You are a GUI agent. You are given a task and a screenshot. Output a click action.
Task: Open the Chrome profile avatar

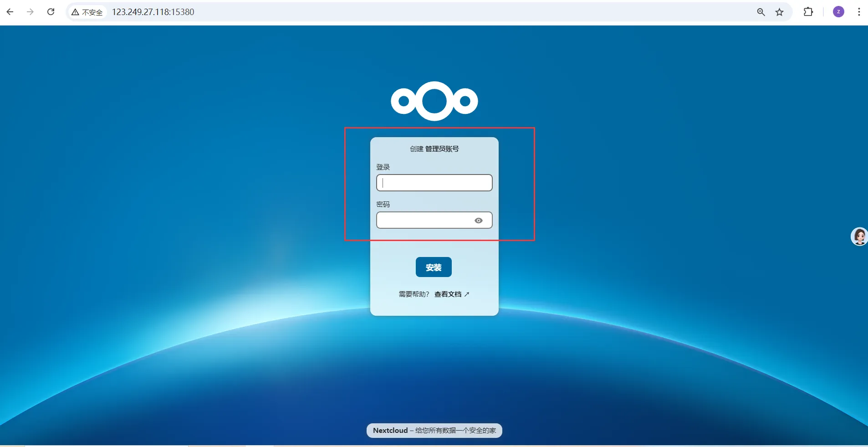click(x=838, y=12)
